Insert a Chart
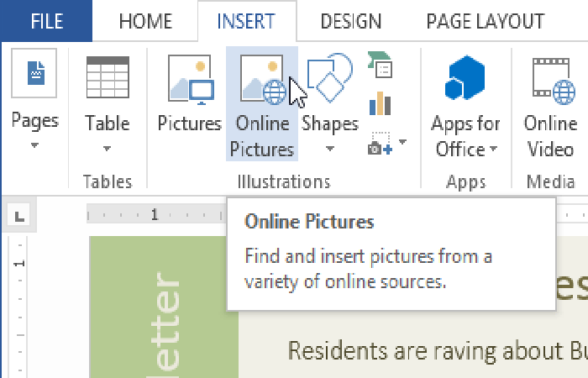588x378 pixels. pyautogui.click(x=380, y=103)
